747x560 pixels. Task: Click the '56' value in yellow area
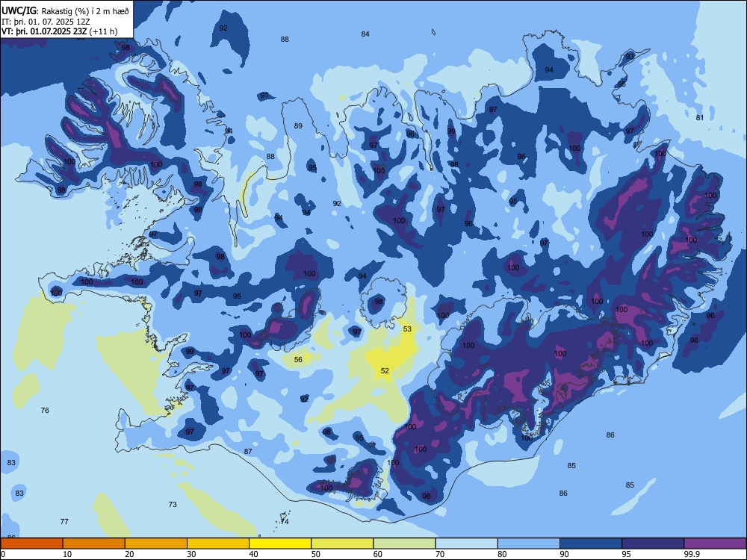pos(298,360)
